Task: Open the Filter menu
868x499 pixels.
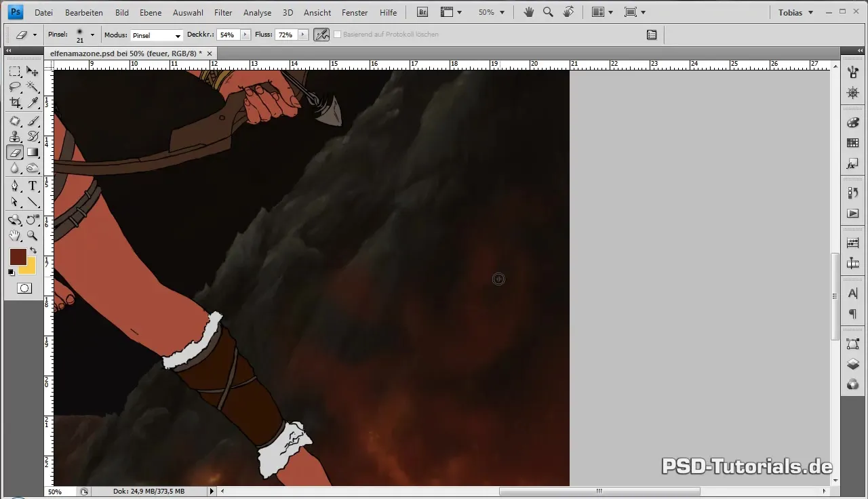Action: click(x=223, y=12)
